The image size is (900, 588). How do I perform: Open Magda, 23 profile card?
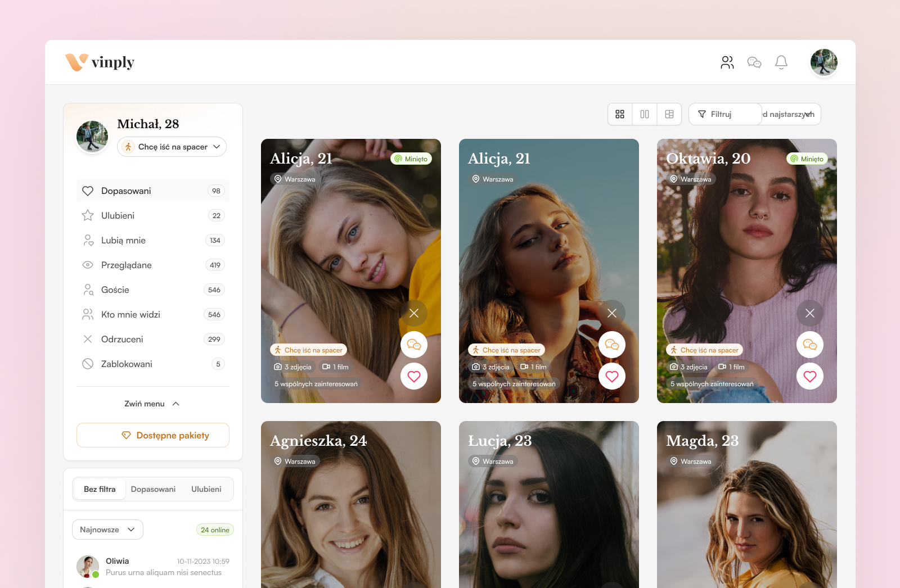point(747,504)
